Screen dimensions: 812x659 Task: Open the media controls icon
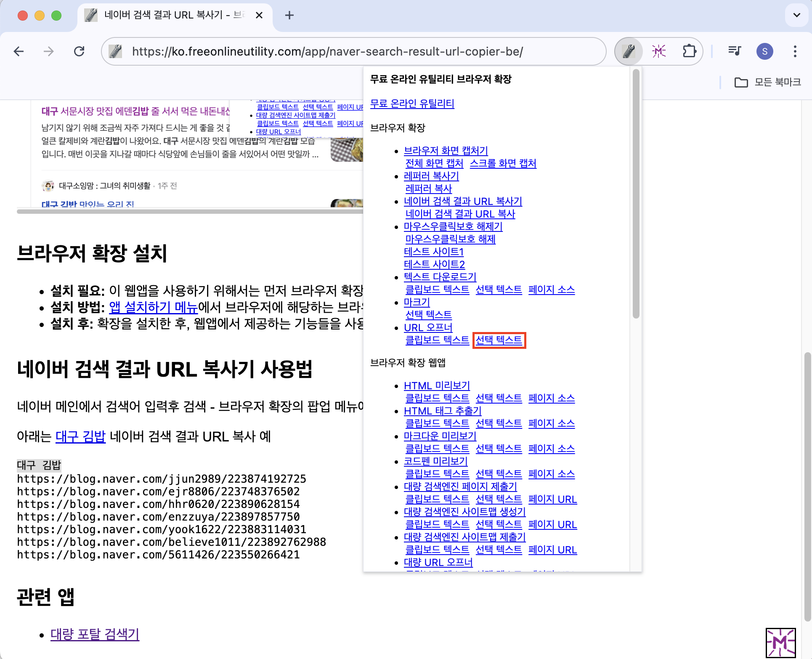[x=735, y=51]
